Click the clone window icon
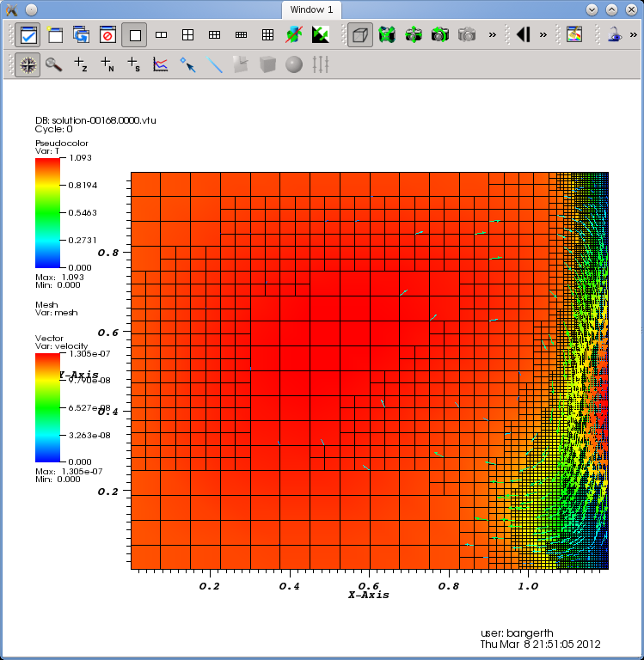 click(x=81, y=35)
